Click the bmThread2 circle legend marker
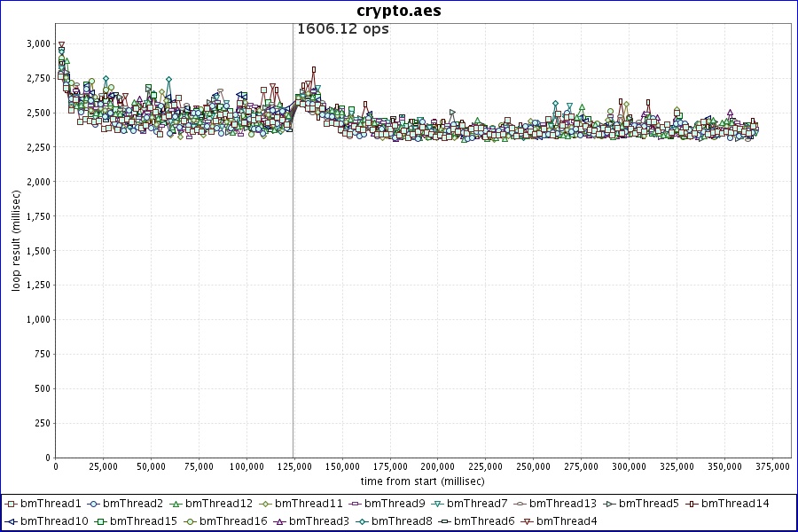The image size is (798, 532). tap(93, 504)
